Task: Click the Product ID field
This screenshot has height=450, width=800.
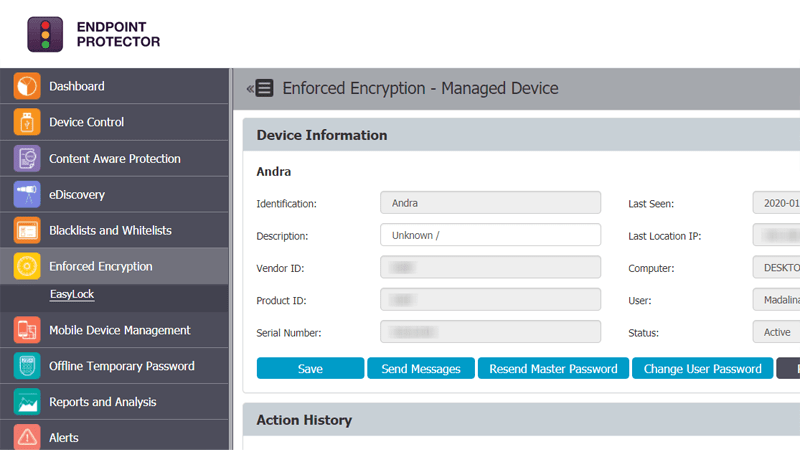Action: 490,299
